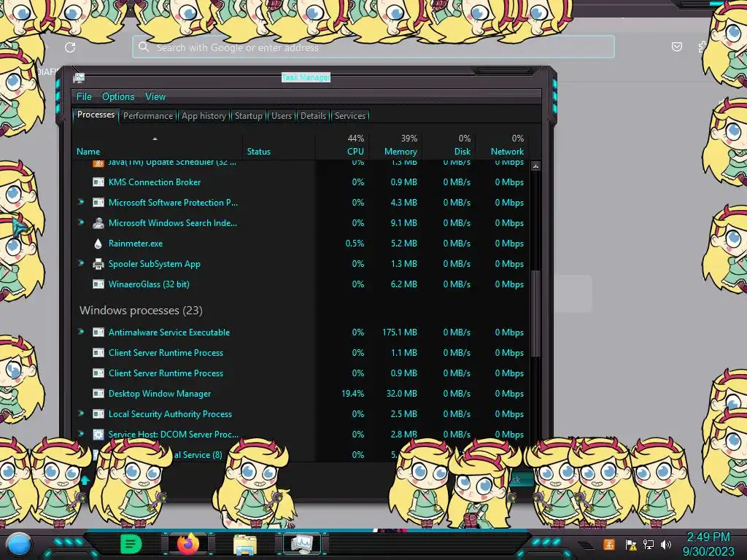Click the Task Manager title bar icon

(79, 78)
